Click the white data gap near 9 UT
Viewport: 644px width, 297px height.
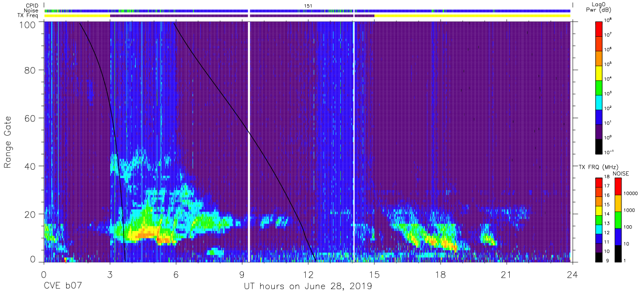click(249, 142)
